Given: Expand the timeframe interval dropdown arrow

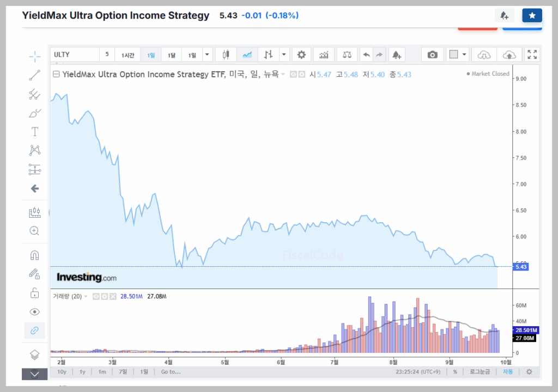Looking at the screenshot, I should pos(207,54).
